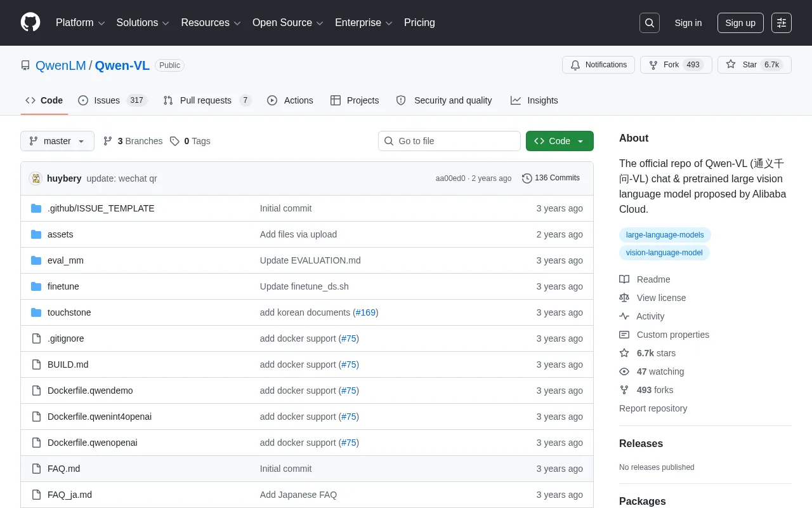Open the assets folder

pos(60,234)
